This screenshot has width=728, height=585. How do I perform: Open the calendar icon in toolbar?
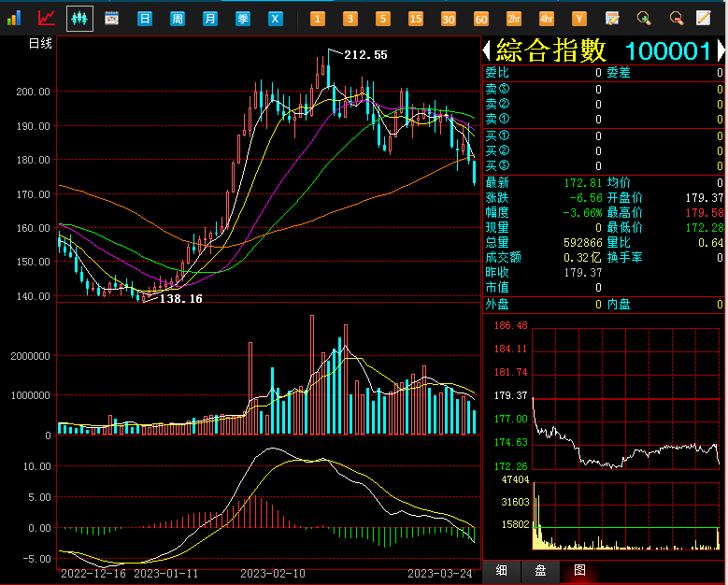(x=111, y=18)
